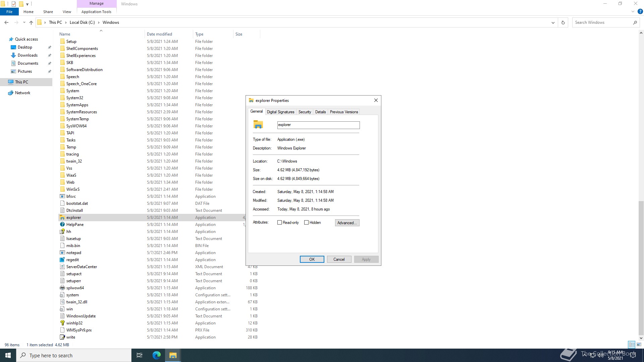Check the Read-only attribute checkbox
This screenshot has width=644, height=362.
tap(280, 223)
